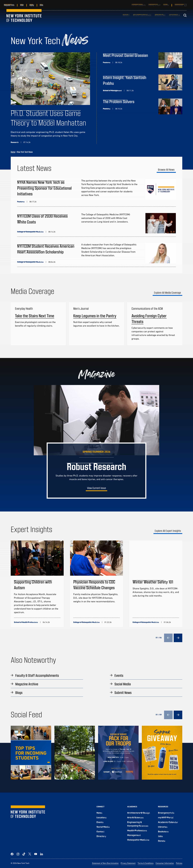Open NYITCOM Student Receives American Heart Association Scholarship

pos(46,249)
